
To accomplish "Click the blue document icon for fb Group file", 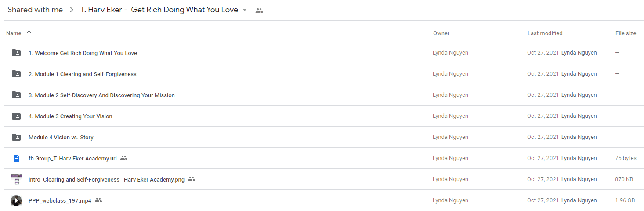I will [16, 158].
